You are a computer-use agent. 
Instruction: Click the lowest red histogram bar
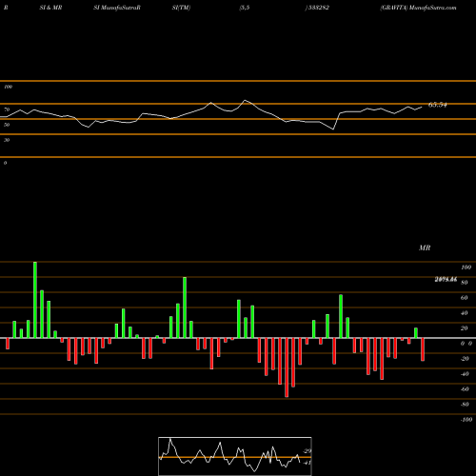(287, 367)
